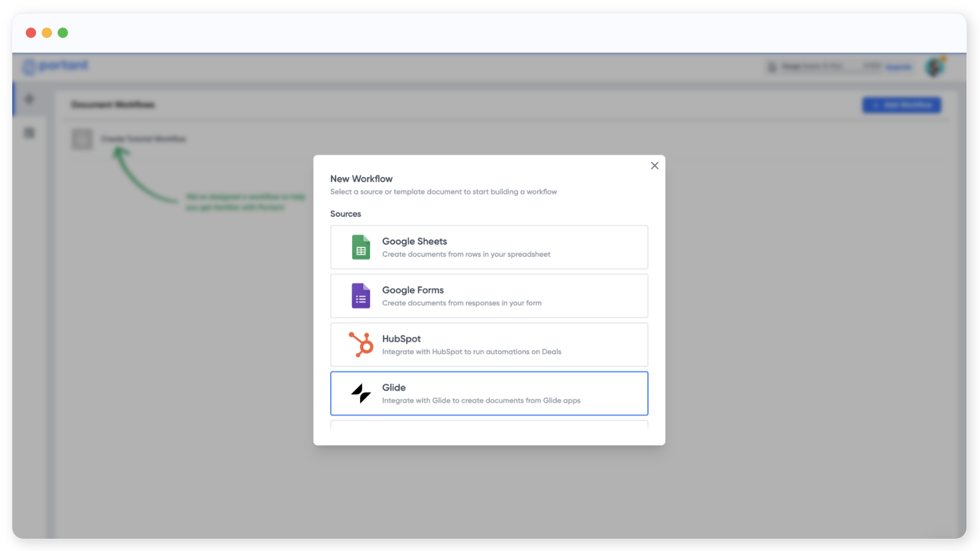The width and height of the screenshot is (980, 551).
Task: Open the Create Tutorial Workflow item
Action: pos(143,139)
